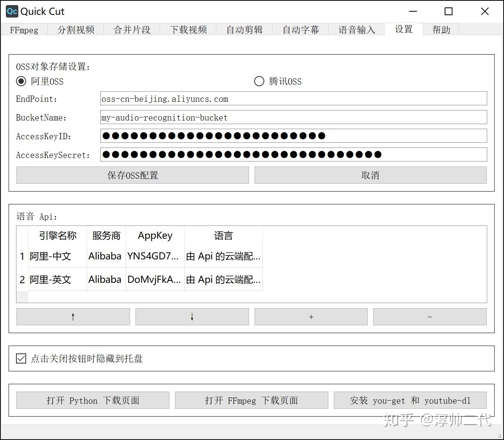This screenshot has height=440, width=504.
Task: Select the 阿里OSS radio button
Action: pos(21,81)
